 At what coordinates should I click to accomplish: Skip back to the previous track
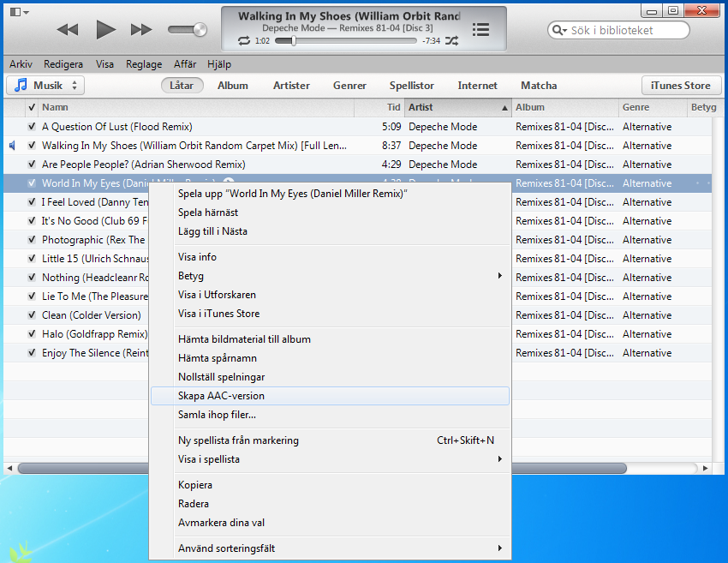pos(68,30)
